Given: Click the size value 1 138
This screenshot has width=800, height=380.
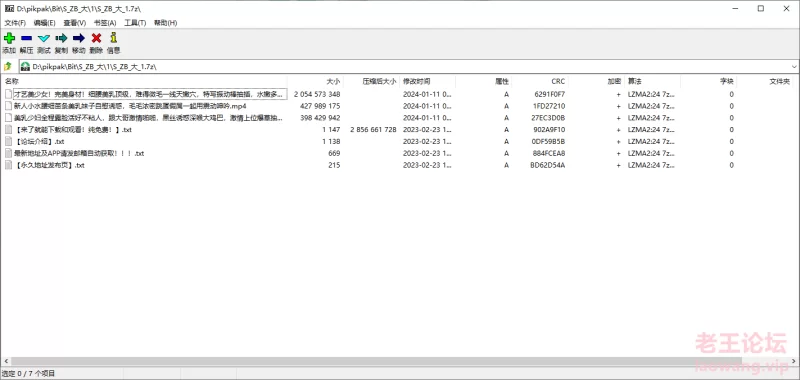Looking at the screenshot, I should pyautogui.click(x=331, y=141).
